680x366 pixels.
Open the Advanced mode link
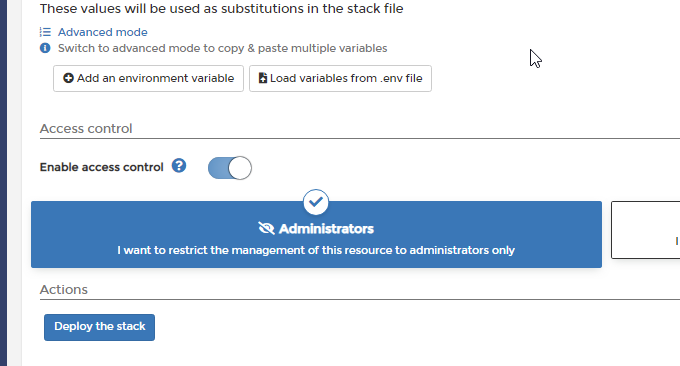[102, 32]
